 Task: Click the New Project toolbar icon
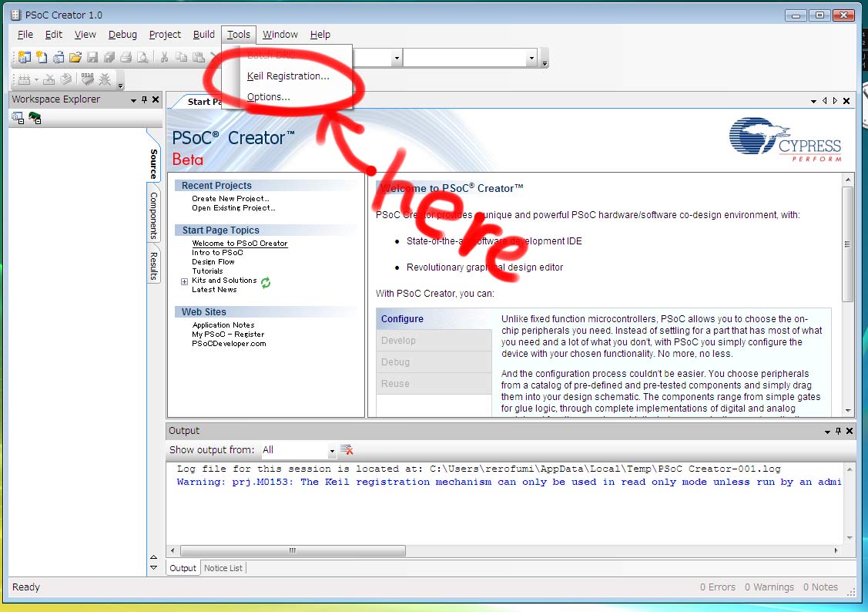click(x=25, y=57)
